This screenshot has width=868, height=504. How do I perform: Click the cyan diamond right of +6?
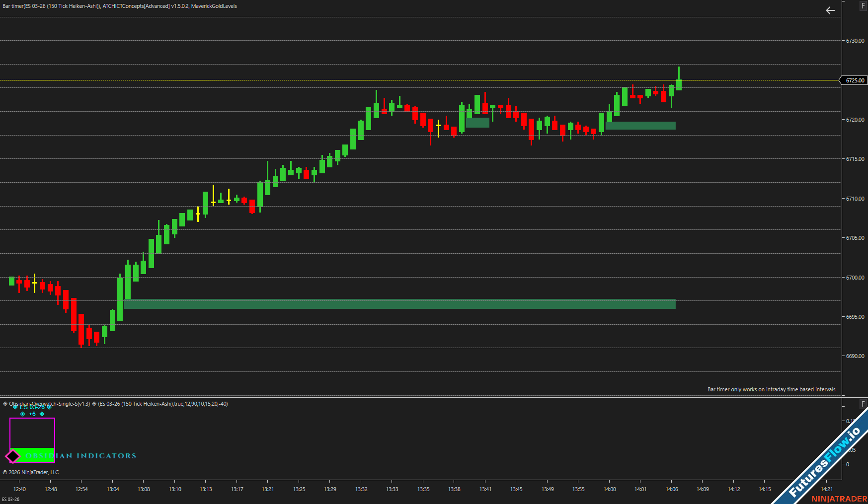pyautogui.click(x=42, y=414)
